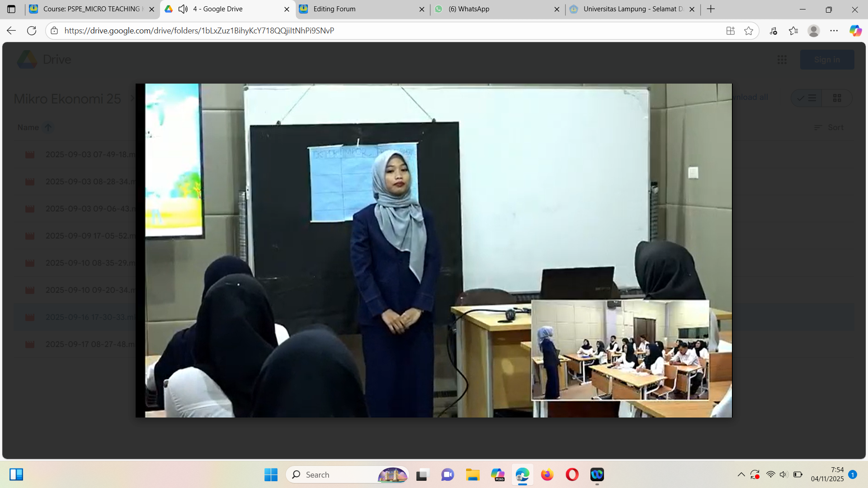Open the Copilot icon in browser toolbar
Viewport: 868px width, 488px height.
click(x=855, y=31)
